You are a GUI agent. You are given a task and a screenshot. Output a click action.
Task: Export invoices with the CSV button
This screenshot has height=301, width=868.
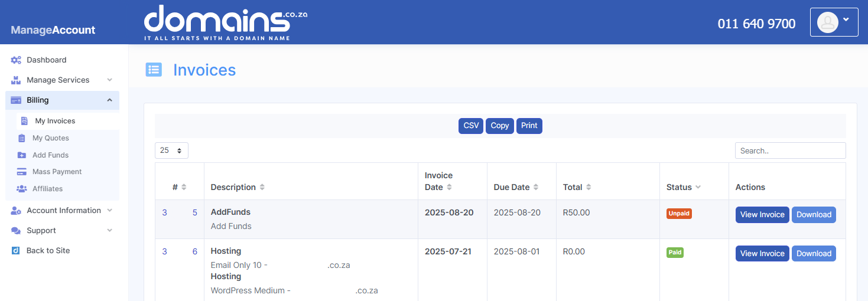[471, 126]
